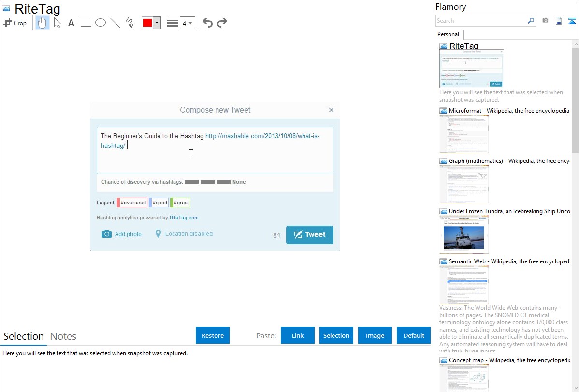Viewport: 579px width, 392px height.
Task: Click the Paste Link button
Action: (x=298, y=335)
